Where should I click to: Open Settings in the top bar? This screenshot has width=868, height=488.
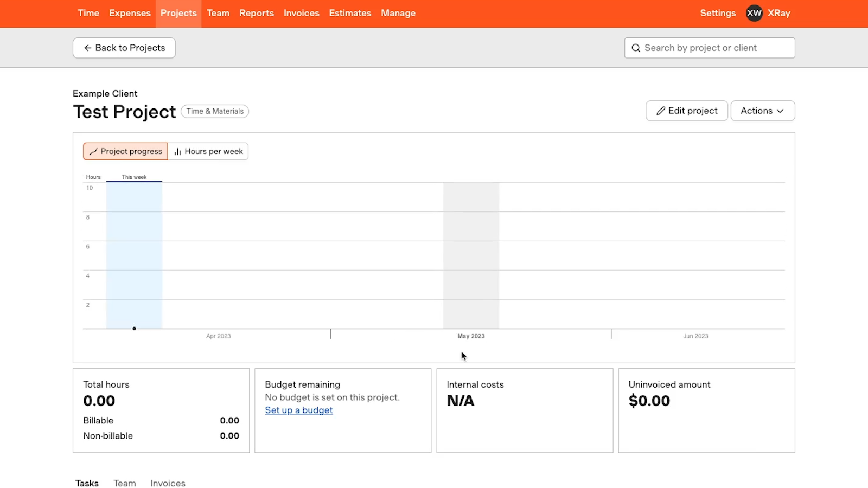[718, 13]
